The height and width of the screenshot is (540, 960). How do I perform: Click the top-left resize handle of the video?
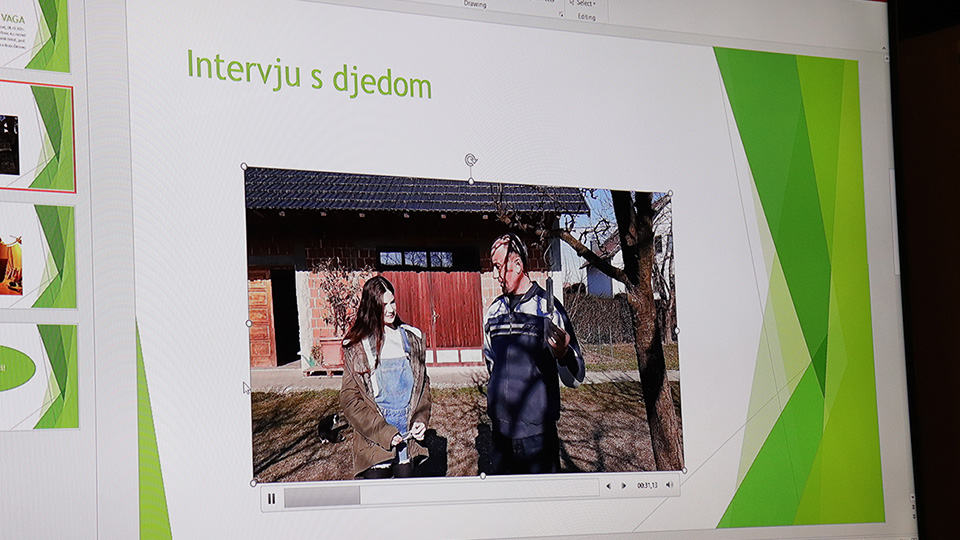pyautogui.click(x=244, y=167)
